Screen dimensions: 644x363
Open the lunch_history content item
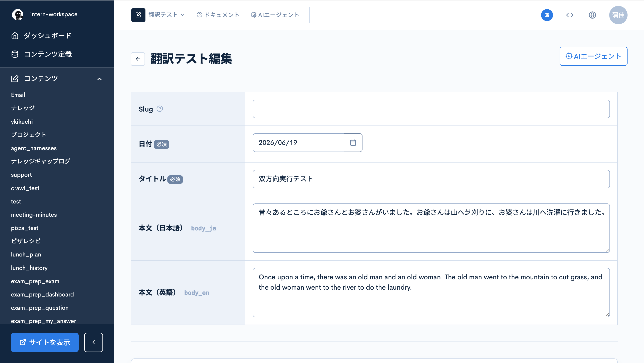(29, 268)
